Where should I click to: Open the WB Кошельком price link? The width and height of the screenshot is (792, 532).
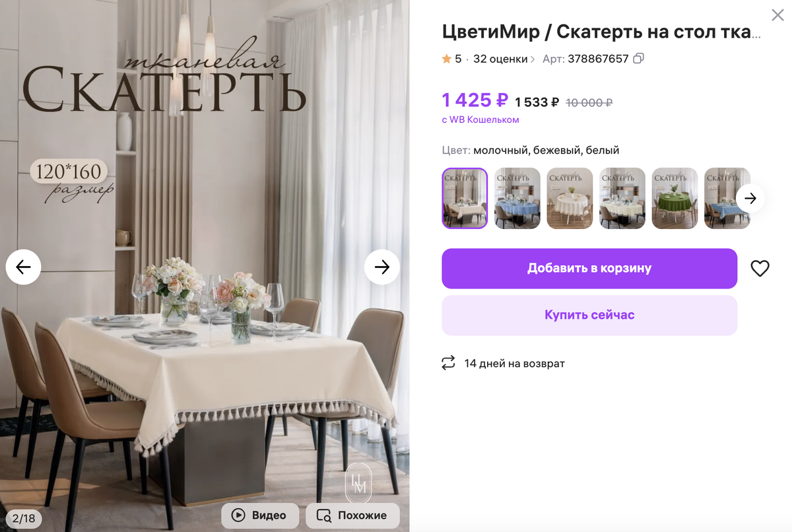480,119
